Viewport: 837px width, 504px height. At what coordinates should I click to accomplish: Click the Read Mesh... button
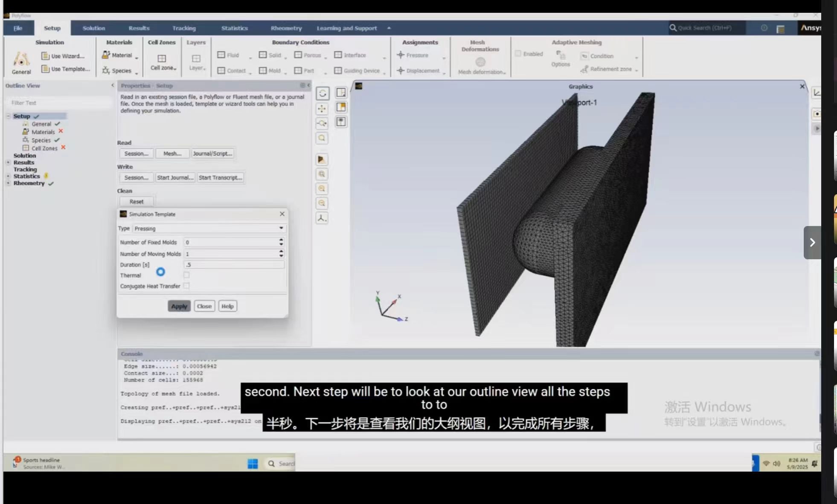pos(172,154)
